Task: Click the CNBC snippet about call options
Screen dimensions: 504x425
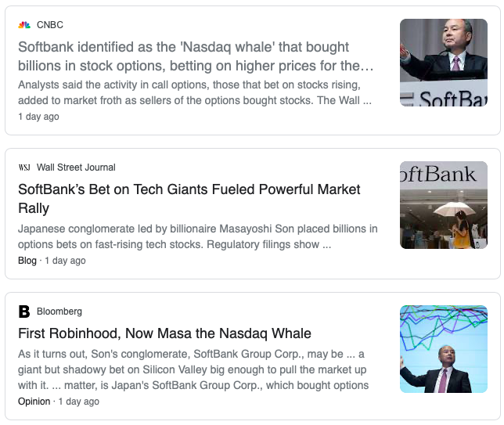Action: pyautogui.click(x=195, y=92)
